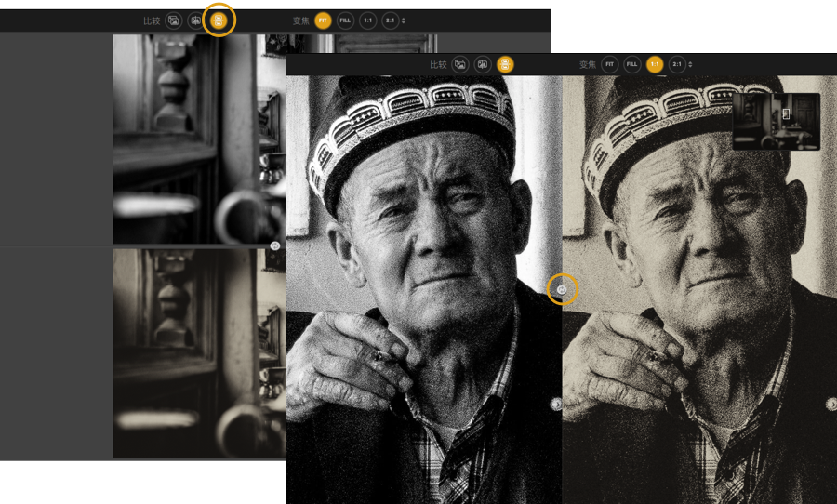Viewport: 837px width, 504px height.
Task: Select split-view compare icon in front window
Action: click(483, 64)
